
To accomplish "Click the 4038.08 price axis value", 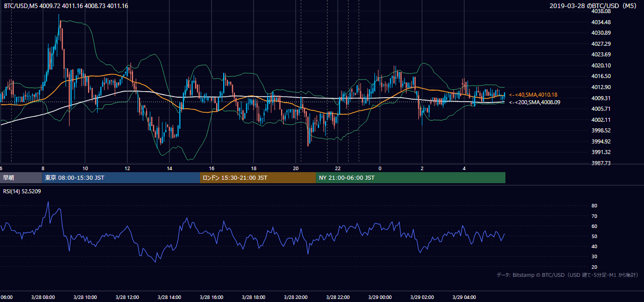I will click(x=601, y=11).
